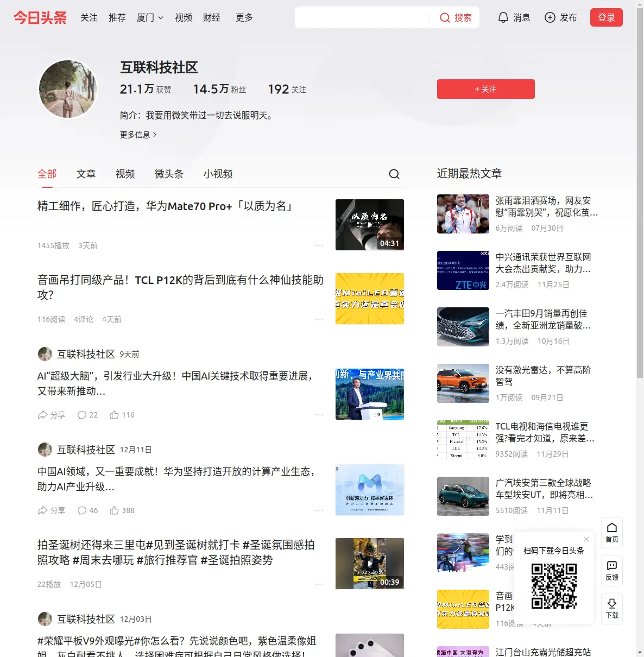The image size is (644, 657).
Task: Click the author avatar on the 12月03日 post
Action: (x=45, y=619)
